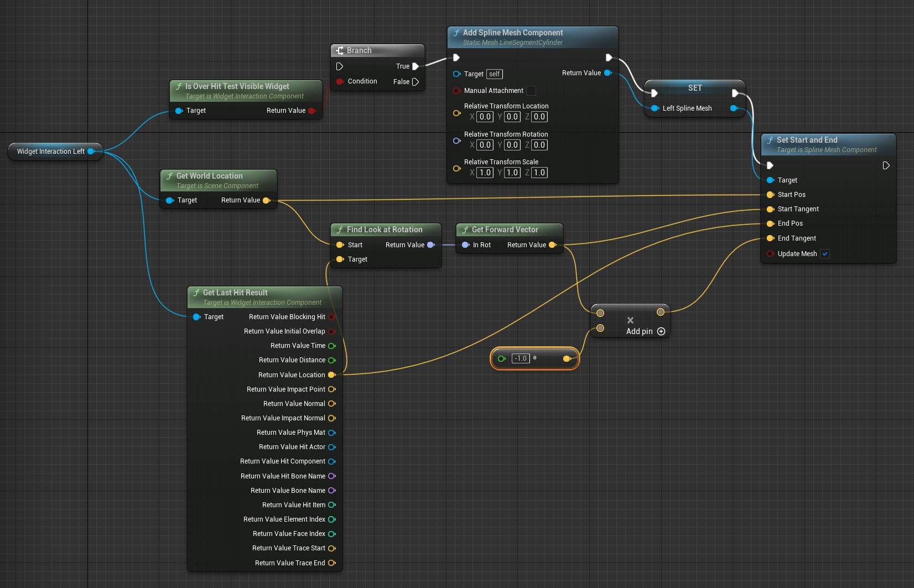Image resolution: width=914 pixels, height=588 pixels.
Task: Click the Relative Transform Scale Z field
Action: (x=539, y=173)
